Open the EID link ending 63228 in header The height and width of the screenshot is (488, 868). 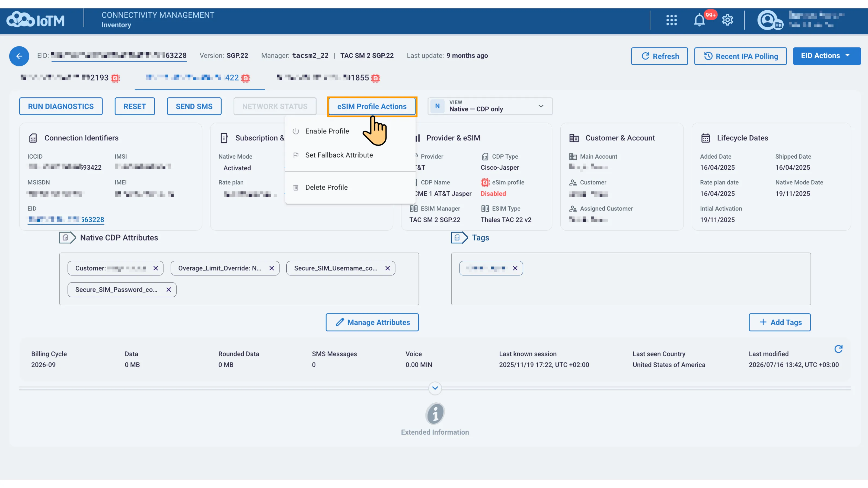pyautogui.click(x=119, y=56)
